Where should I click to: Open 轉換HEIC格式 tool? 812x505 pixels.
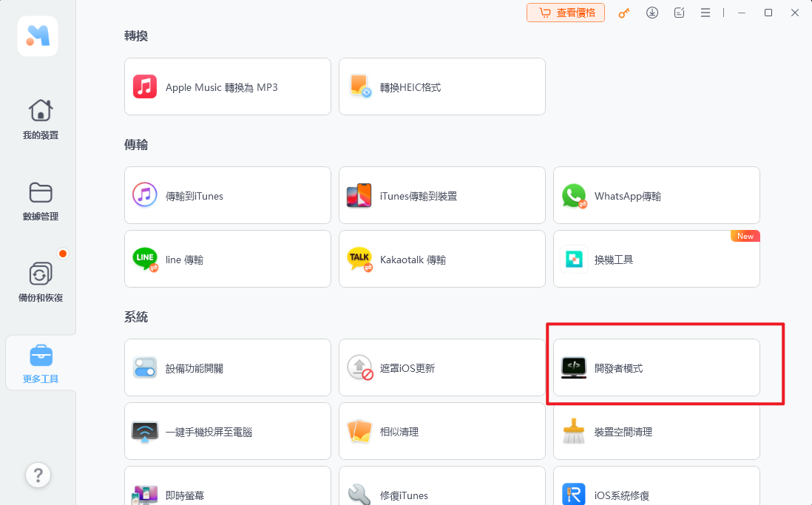(x=442, y=87)
